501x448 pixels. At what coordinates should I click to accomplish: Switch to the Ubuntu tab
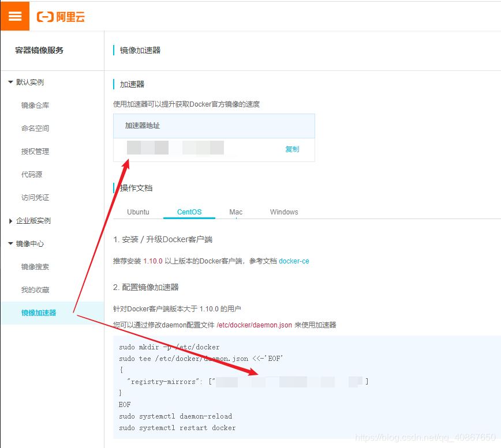[138, 212]
